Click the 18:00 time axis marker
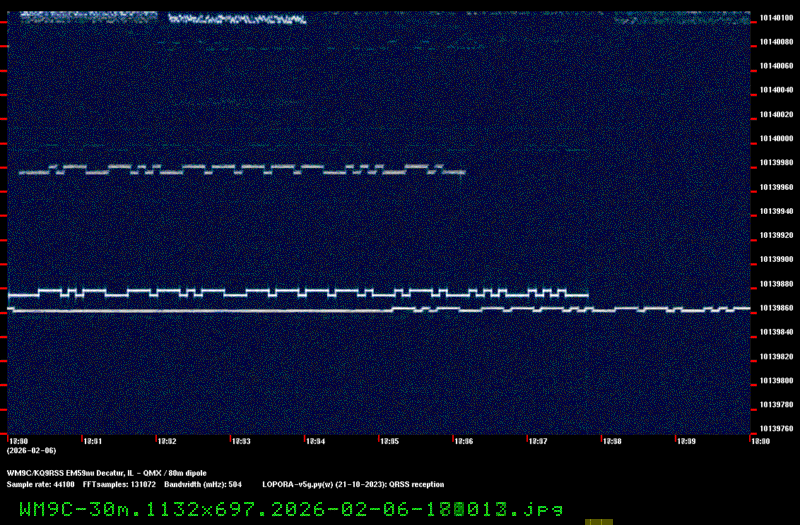800x525 pixels. [759, 440]
